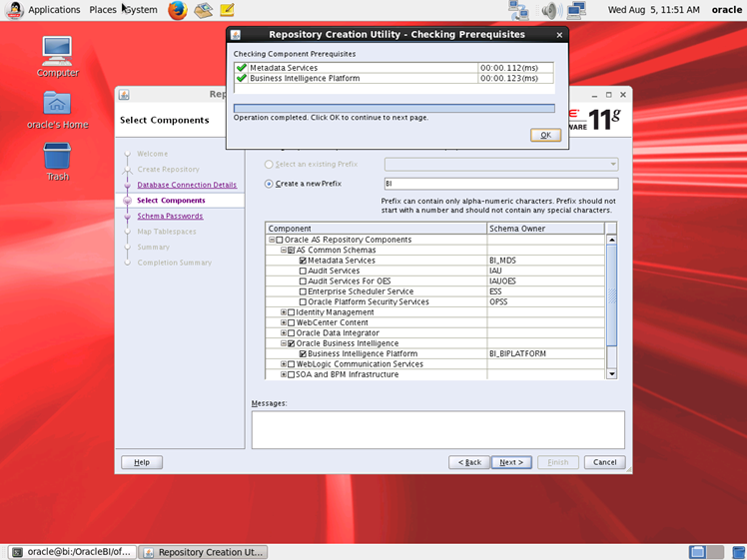Expand Oracle Data Integrator tree node
Image resolution: width=747 pixels, height=560 pixels.
pyautogui.click(x=283, y=332)
